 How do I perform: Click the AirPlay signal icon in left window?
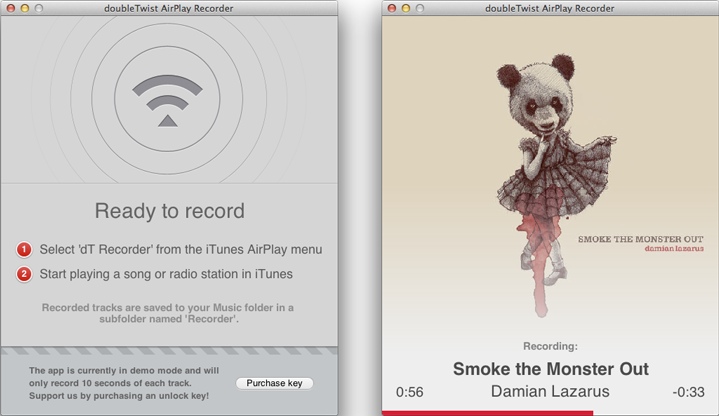pyautogui.click(x=167, y=100)
